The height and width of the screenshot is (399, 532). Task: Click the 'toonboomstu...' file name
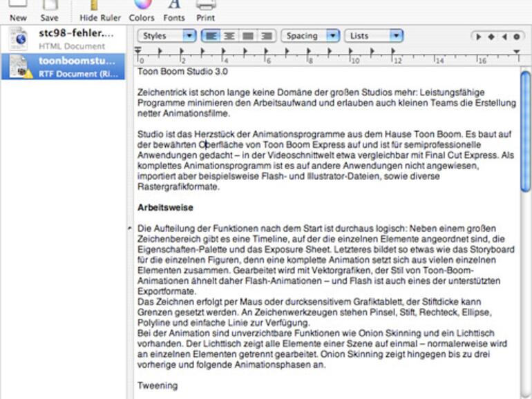point(77,61)
